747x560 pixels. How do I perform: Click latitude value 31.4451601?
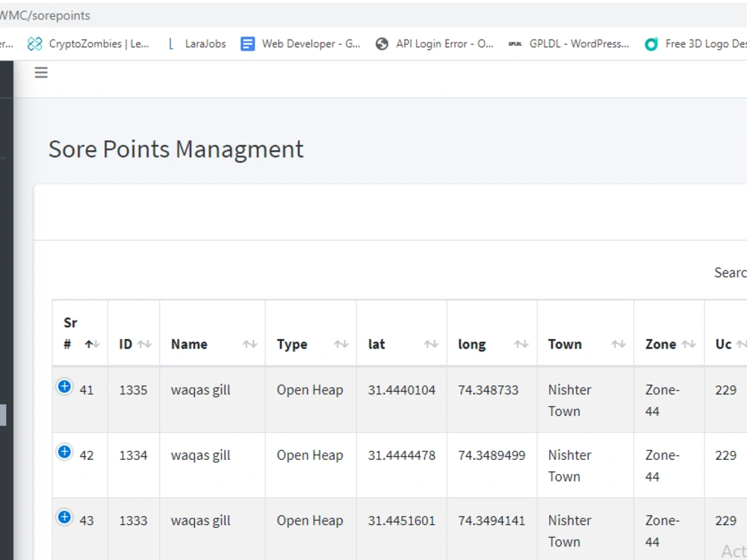click(x=402, y=520)
